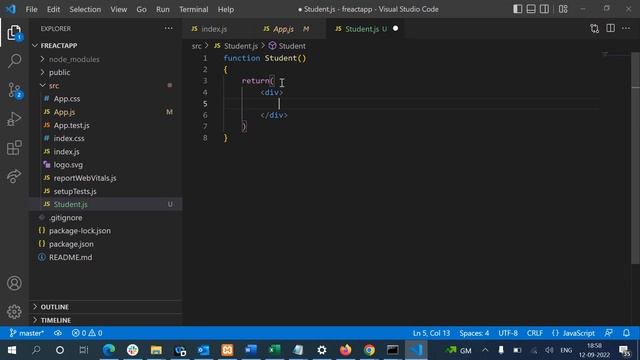This screenshot has height=360, width=640.
Task: Open the Manage gear menu
Action: click(14, 312)
